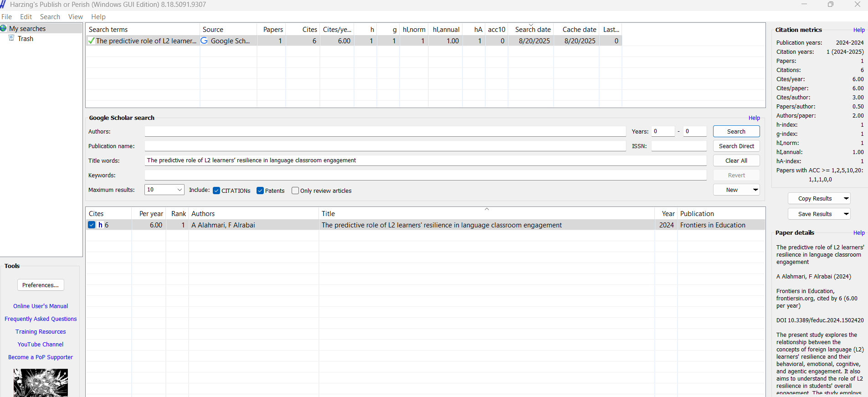Image resolution: width=868 pixels, height=397 pixels.
Task: Sort searches by Source column header
Action: point(228,29)
